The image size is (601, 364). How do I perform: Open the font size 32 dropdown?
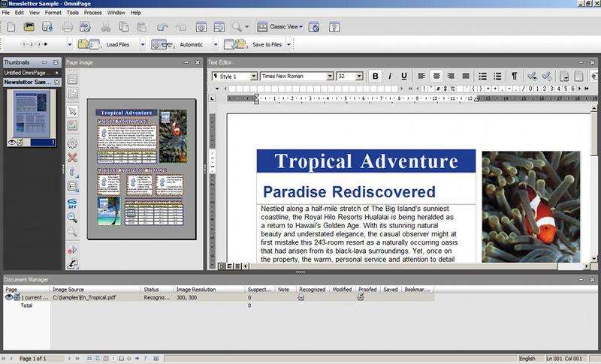(360, 77)
